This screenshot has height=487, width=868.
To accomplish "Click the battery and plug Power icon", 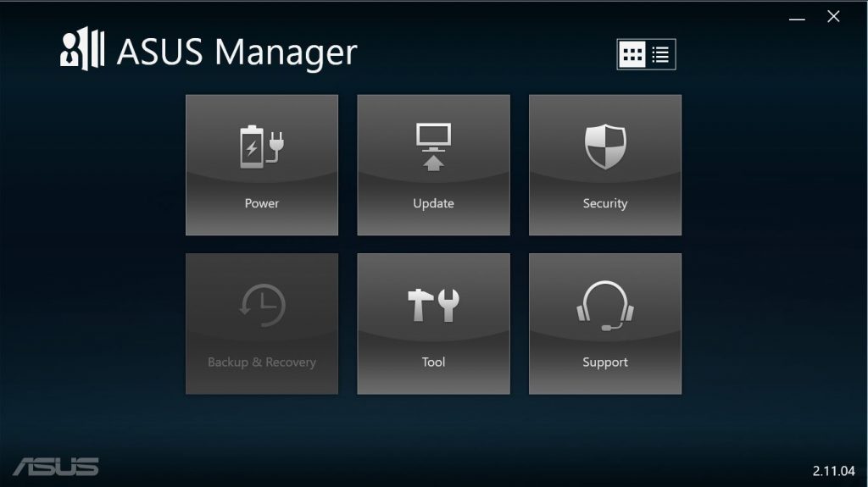I will pos(261,147).
